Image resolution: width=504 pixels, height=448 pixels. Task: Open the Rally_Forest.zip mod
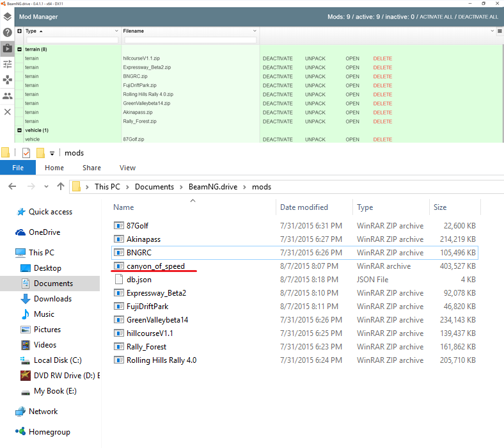click(x=352, y=122)
